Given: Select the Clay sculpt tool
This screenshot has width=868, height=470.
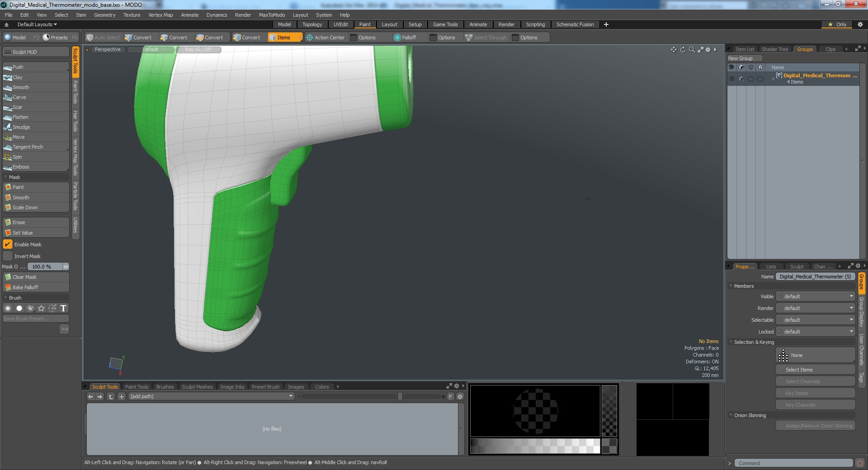Looking at the screenshot, I should pos(36,77).
